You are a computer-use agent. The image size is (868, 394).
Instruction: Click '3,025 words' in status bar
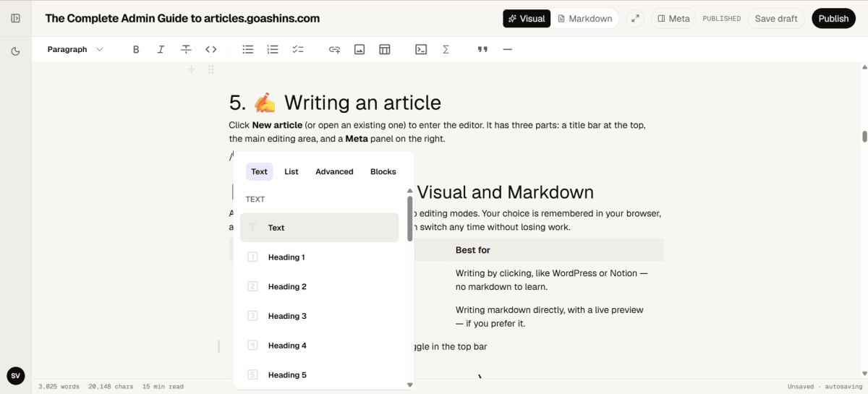pos(59,387)
